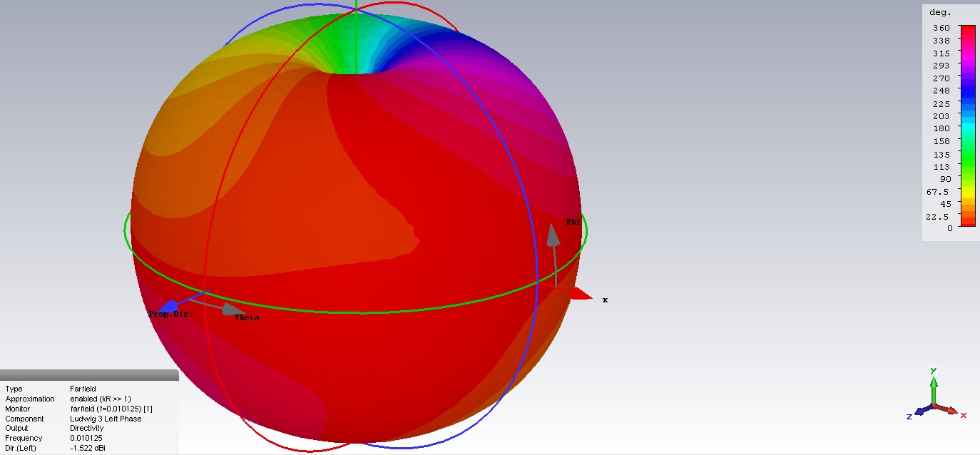Click the 248 value on the legend scale
The image size is (980, 455).
941,91
